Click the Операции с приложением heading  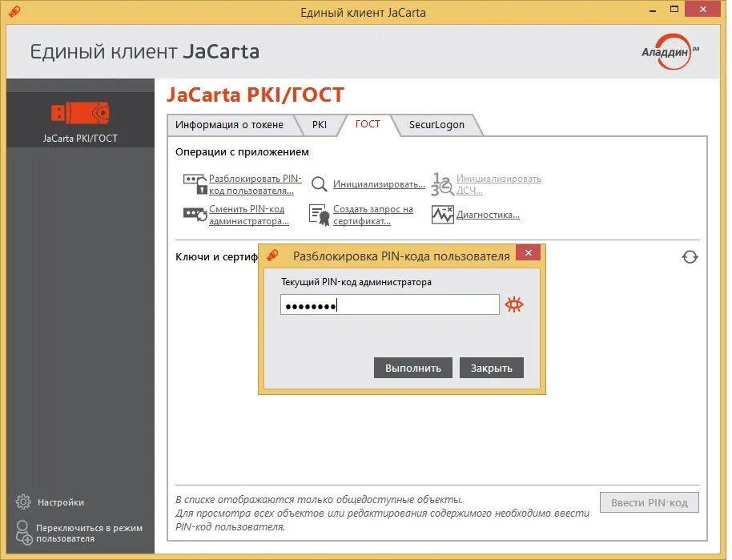[242, 151]
